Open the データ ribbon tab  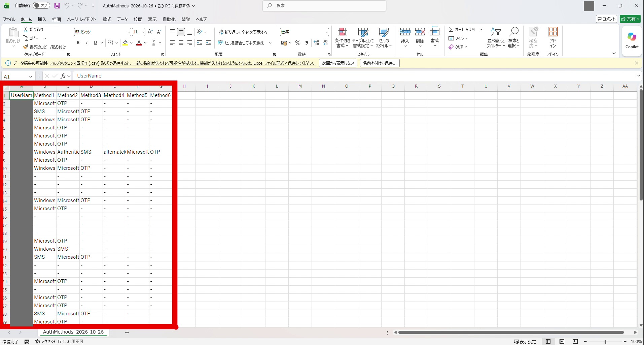tap(122, 19)
